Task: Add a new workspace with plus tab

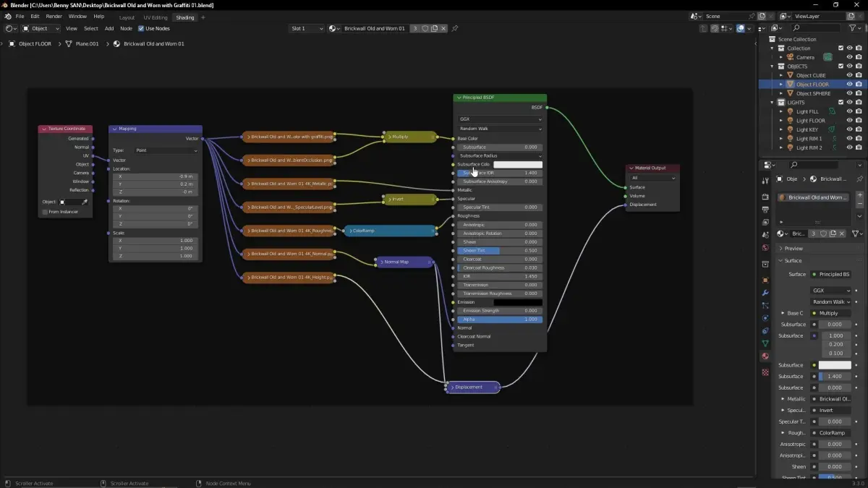Action: [x=203, y=17]
